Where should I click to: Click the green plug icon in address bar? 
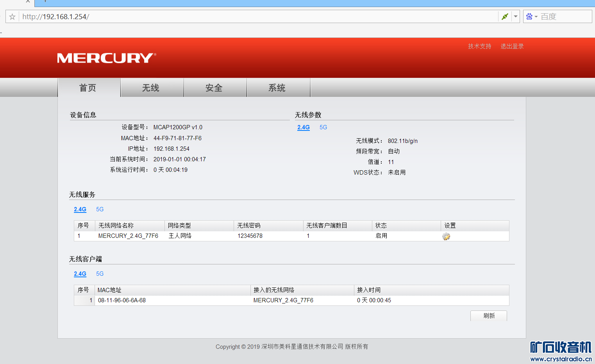click(x=505, y=16)
